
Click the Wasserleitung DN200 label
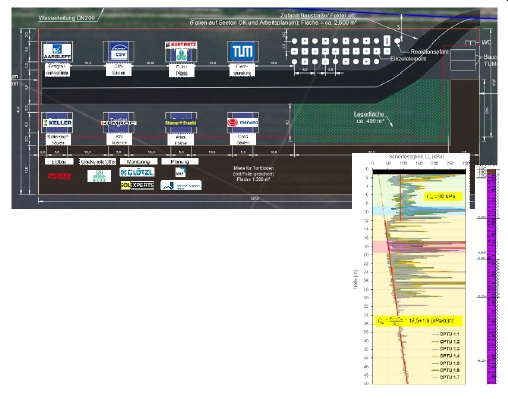pyautogui.click(x=66, y=18)
